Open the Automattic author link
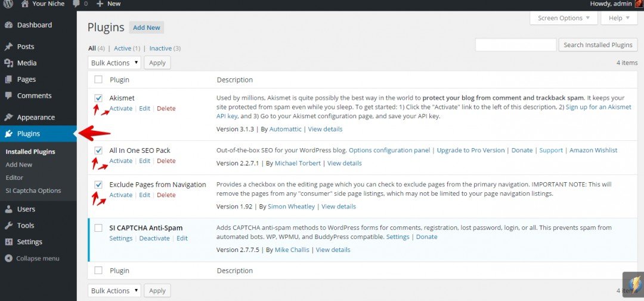Screen dimensions: 644x301 (x=286, y=129)
